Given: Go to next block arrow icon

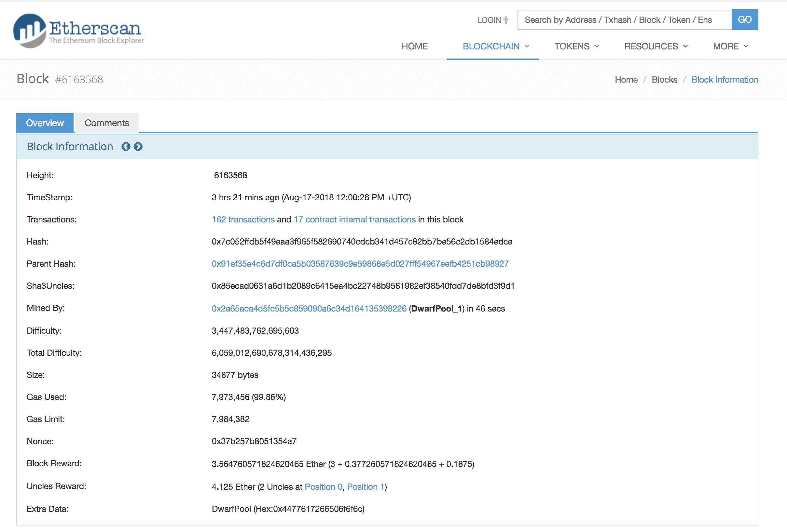Looking at the screenshot, I should point(138,147).
